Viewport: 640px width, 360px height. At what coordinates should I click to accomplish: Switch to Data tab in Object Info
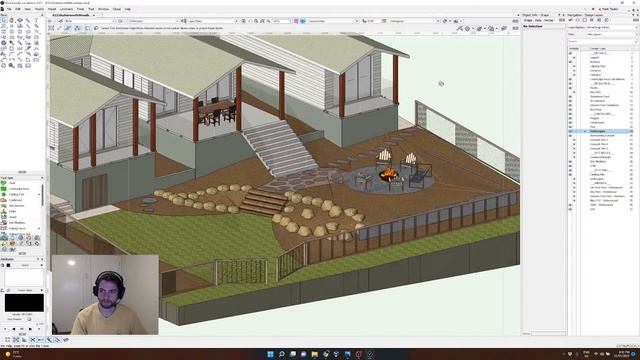538,20
